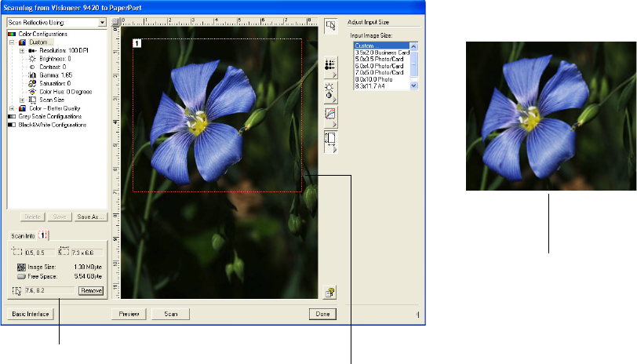Image resolution: width=637 pixels, height=364 pixels.
Task: Expand the Resolution 100 DPI node
Action: [22, 50]
